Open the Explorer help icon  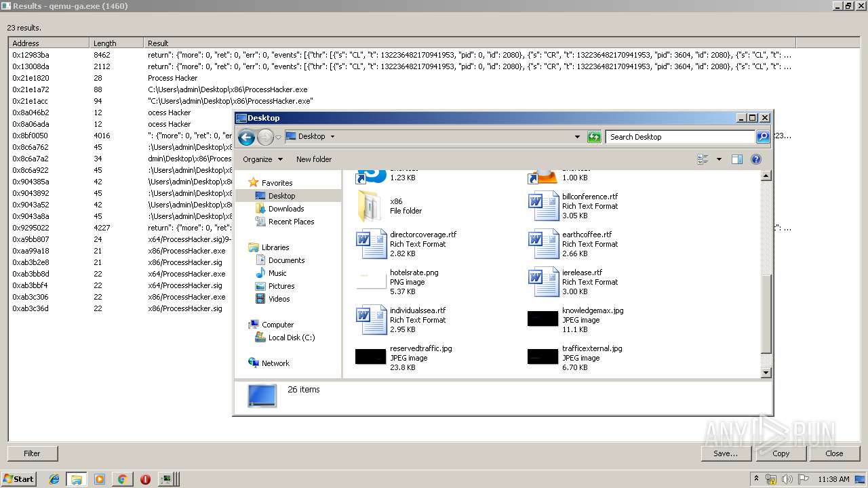(756, 159)
